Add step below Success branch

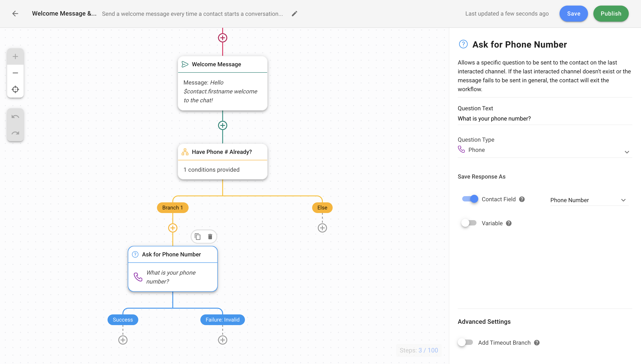(123, 340)
